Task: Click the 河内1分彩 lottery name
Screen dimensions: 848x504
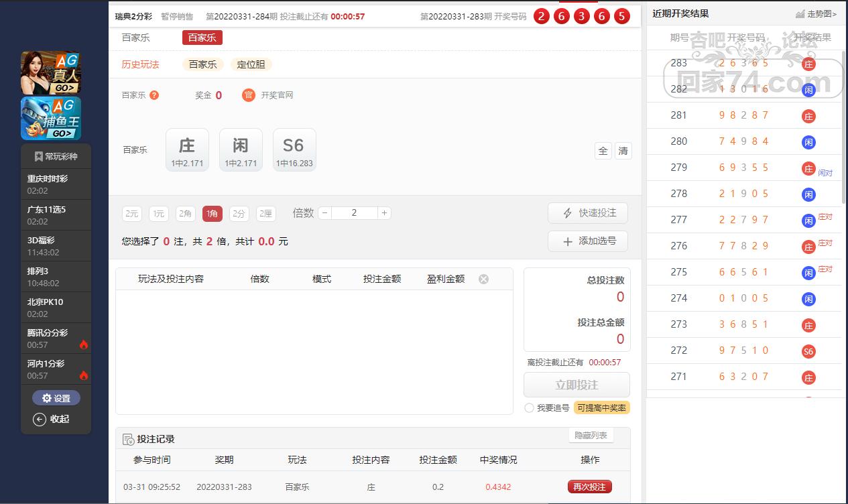Action: tap(46, 364)
